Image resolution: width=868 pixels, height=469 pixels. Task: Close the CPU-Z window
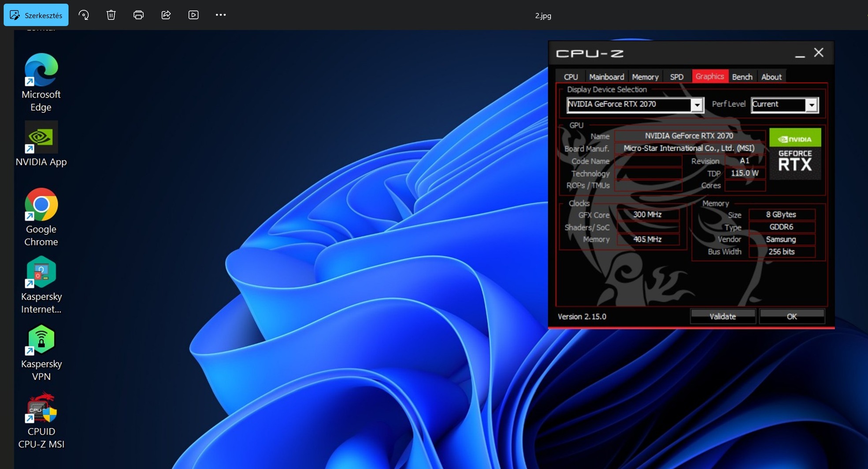click(x=819, y=52)
